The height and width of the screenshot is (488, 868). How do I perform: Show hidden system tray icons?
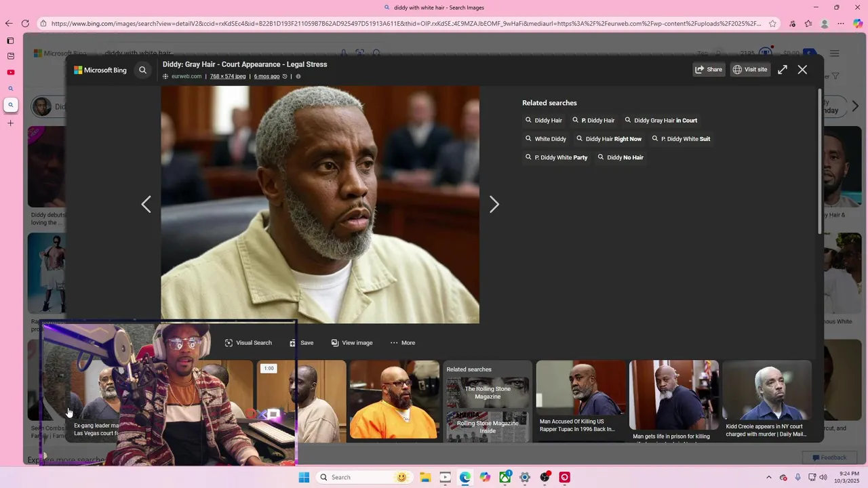pos(768,477)
